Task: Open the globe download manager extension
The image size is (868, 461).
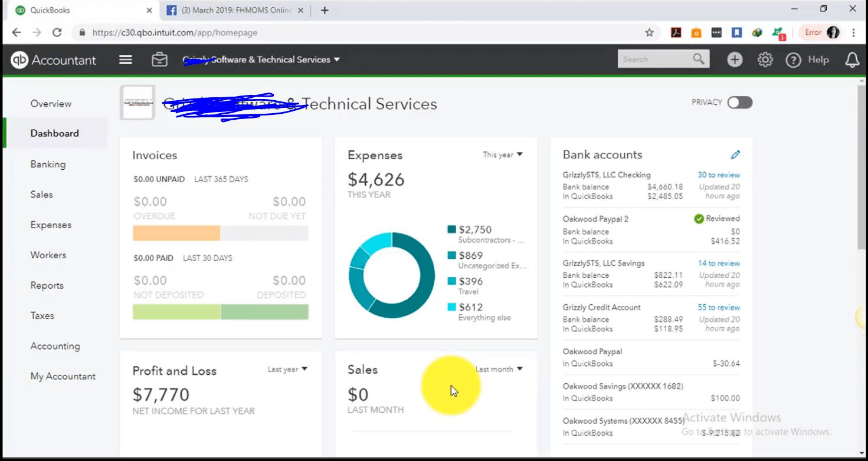Action: 757,32
